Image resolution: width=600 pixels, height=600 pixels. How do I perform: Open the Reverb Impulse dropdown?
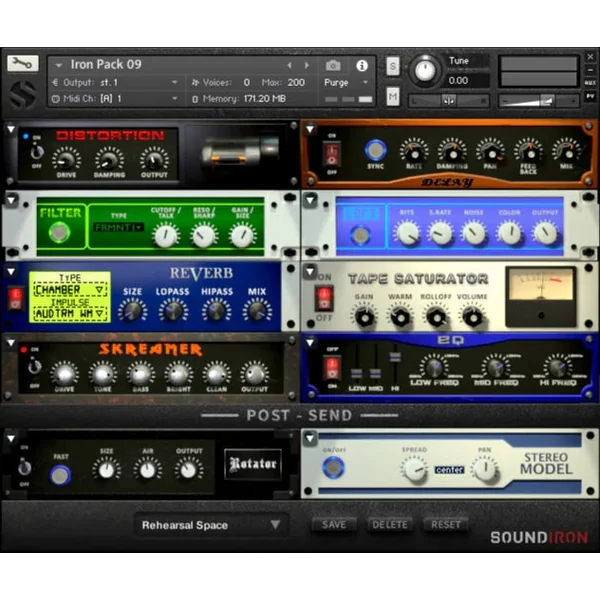click(x=69, y=314)
